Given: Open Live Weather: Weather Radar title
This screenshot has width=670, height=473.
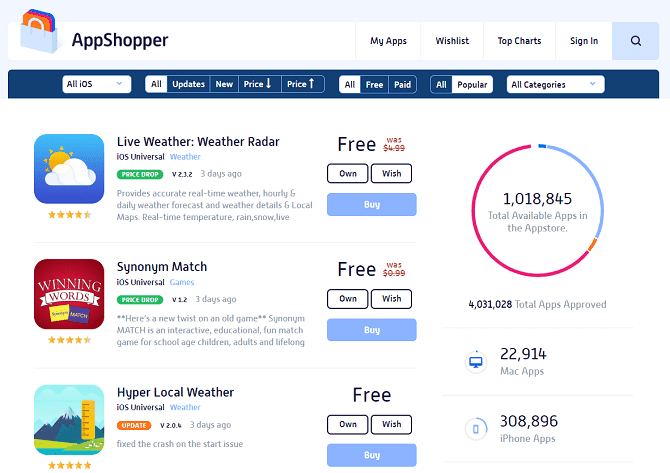Looking at the screenshot, I should click(x=198, y=141).
